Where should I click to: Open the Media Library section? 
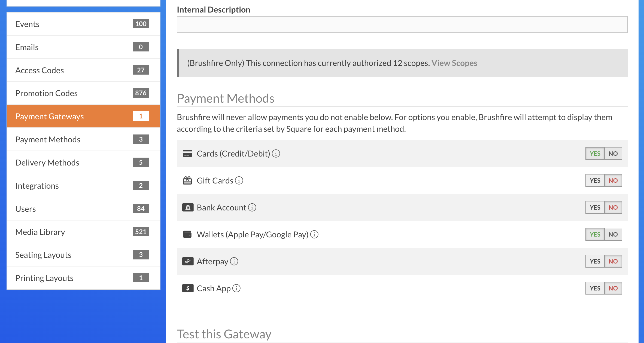[x=40, y=232]
